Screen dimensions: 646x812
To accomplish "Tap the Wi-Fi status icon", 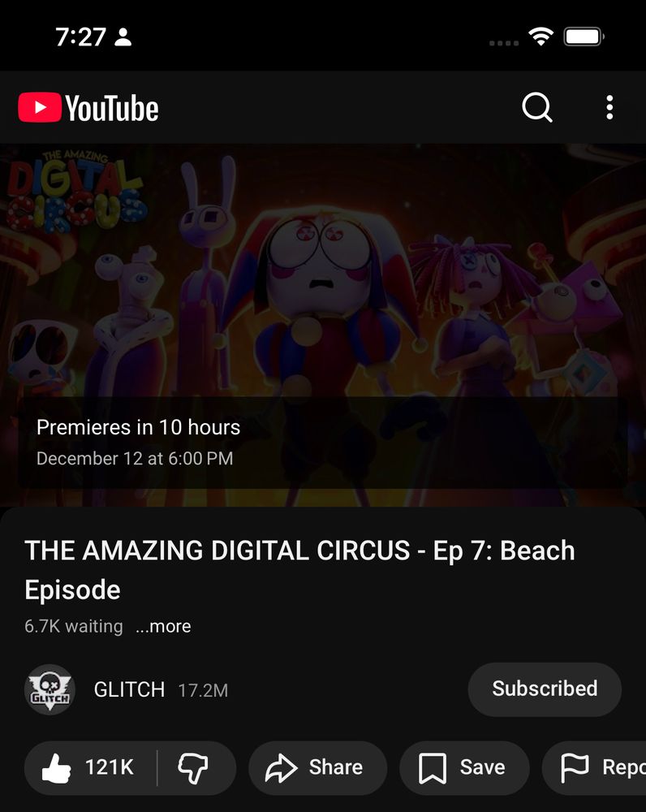I will [x=541, y=37].
